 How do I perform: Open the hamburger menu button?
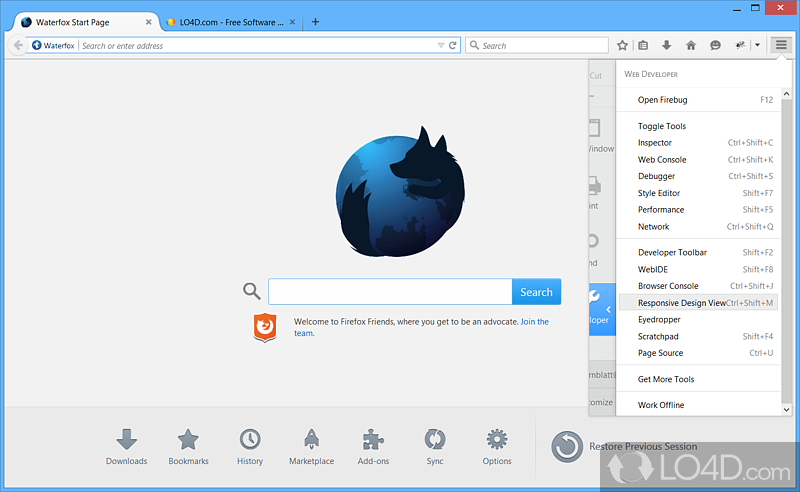click(x=781, y=45)
